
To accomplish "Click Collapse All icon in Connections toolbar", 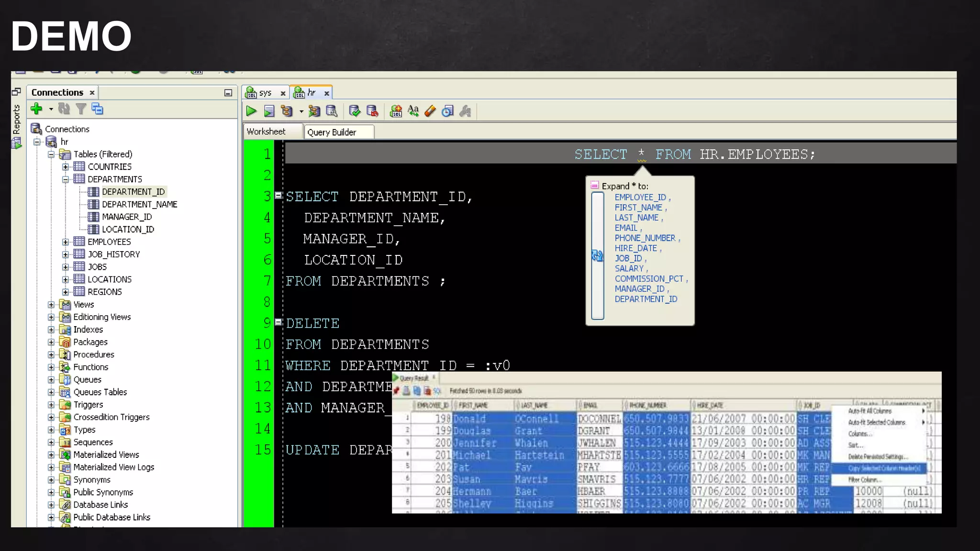I will (x=97, y=109).
